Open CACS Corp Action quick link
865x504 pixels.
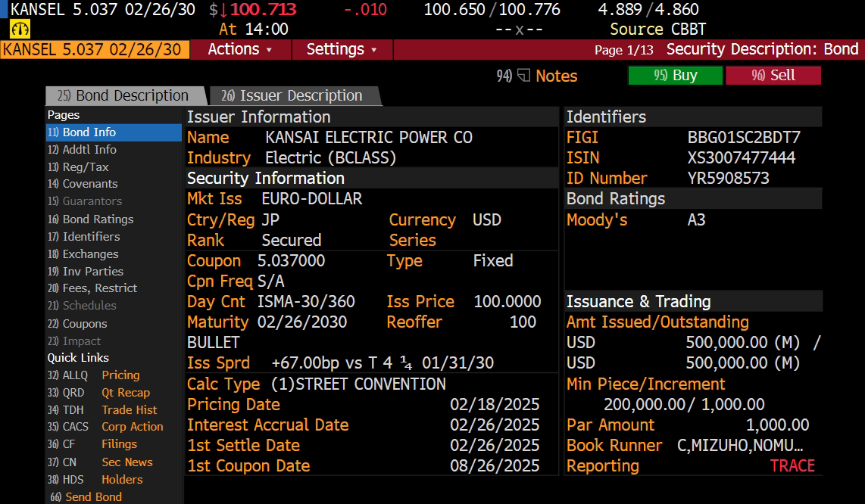(x=105, y=427)
